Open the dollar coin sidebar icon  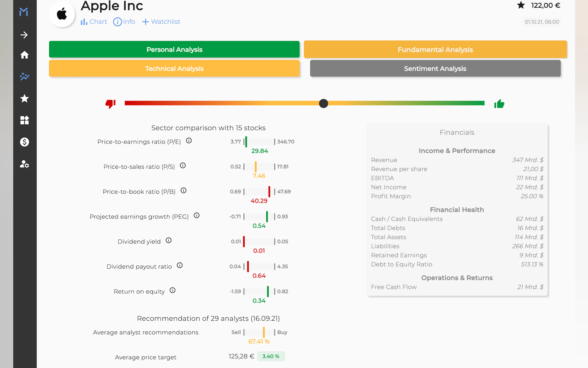click(x=24, y=142)
